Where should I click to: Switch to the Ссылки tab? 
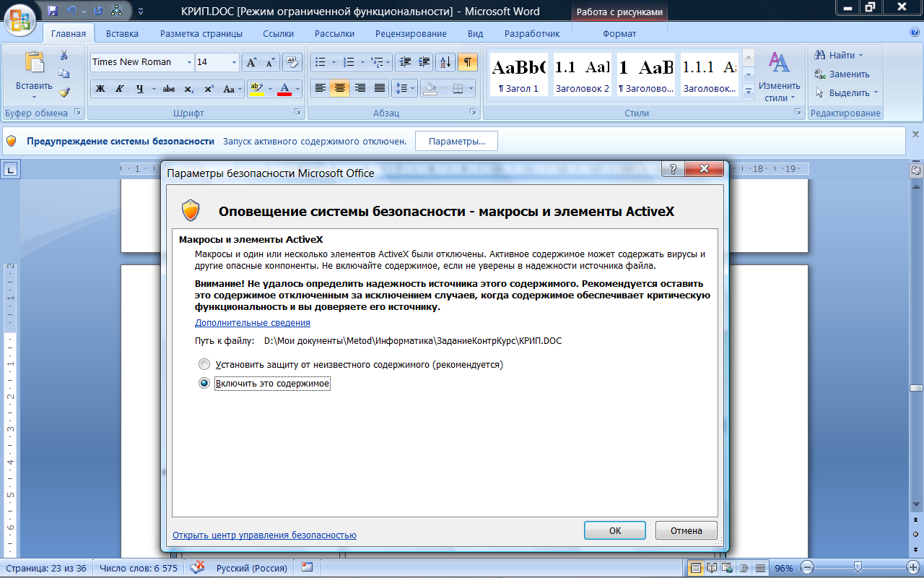coord(279,33)
